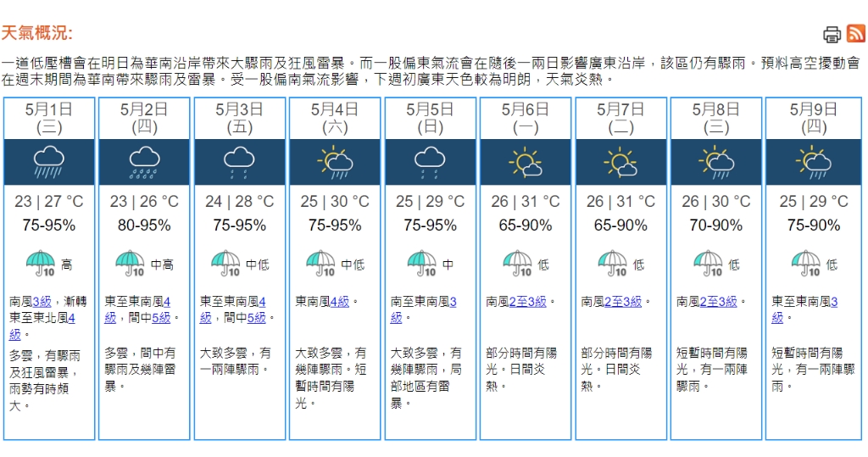
Task: Click the print page icon
Action: (832, 34)
